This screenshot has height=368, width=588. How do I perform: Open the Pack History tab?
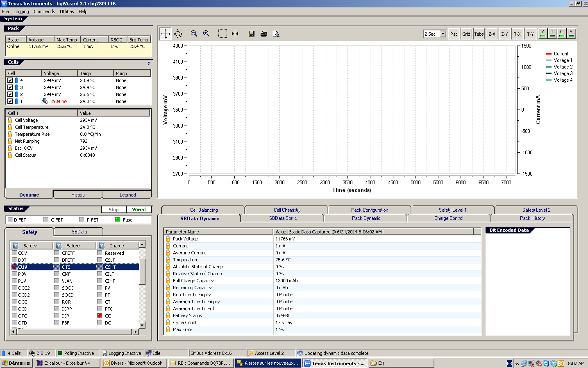532,218
